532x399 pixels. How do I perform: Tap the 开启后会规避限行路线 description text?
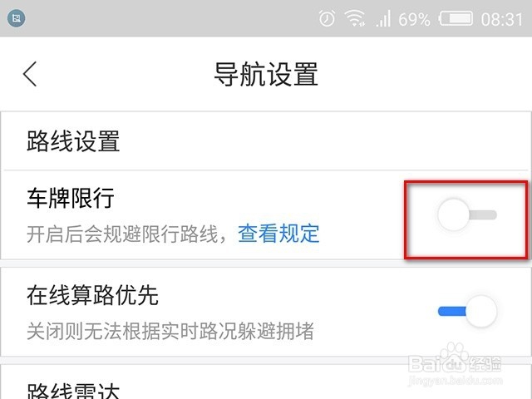pos(122,234)
